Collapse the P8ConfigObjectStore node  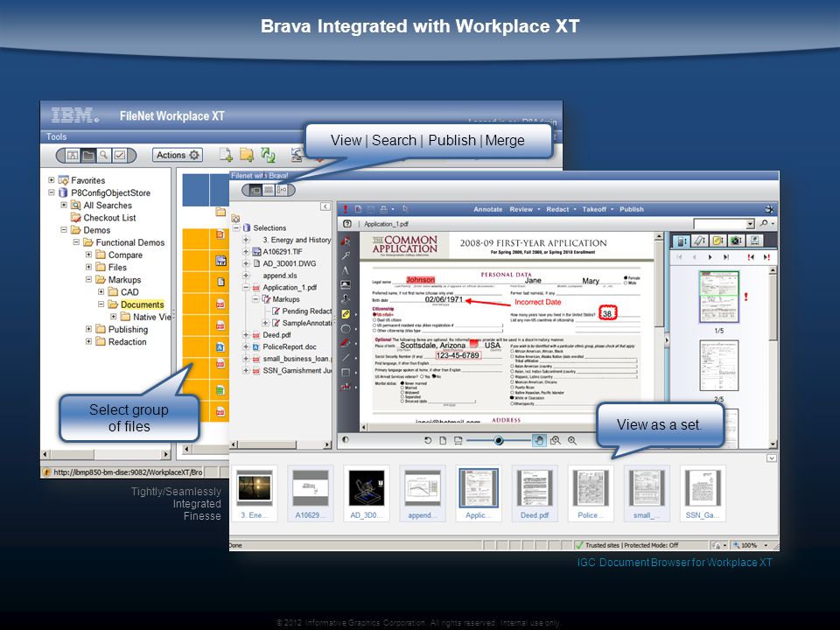point(52,192)
